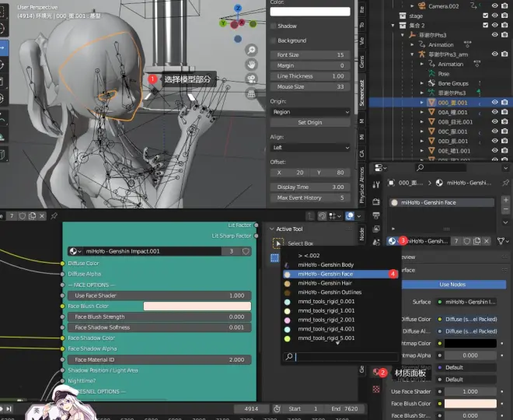The width and height of the screenshot is (513, 420).
Task: Open the Output properties tab icon
Action: tap(376, 215)
